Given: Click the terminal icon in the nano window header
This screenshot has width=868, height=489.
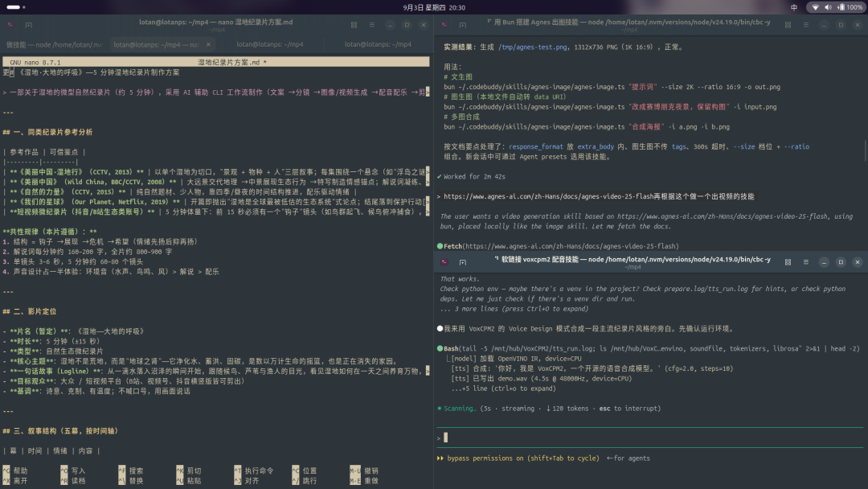Looking at the screenshot, I should [x=10, y=25].
